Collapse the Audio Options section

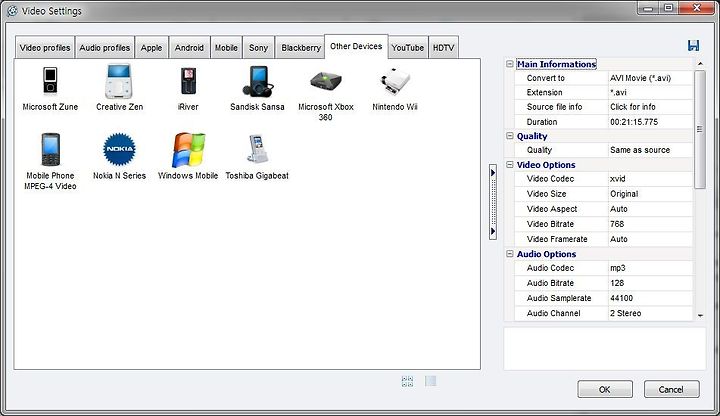click(510, 253)
